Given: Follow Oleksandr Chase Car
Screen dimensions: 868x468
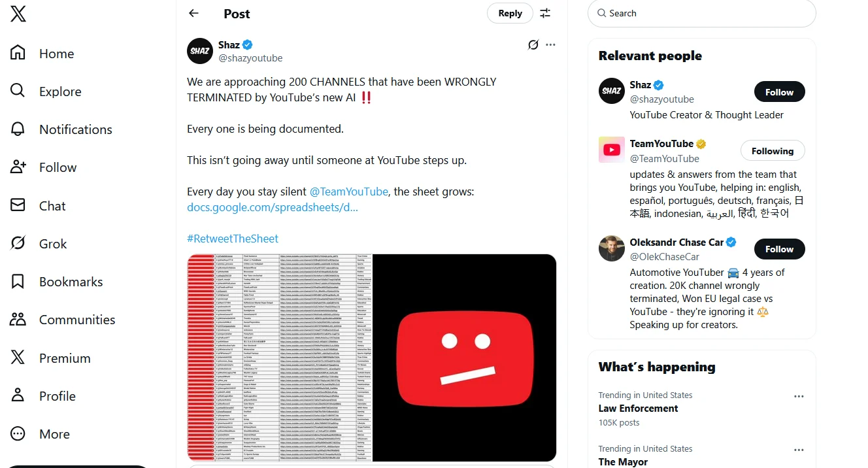Looking at the screenshot, I should click(779, 249).
